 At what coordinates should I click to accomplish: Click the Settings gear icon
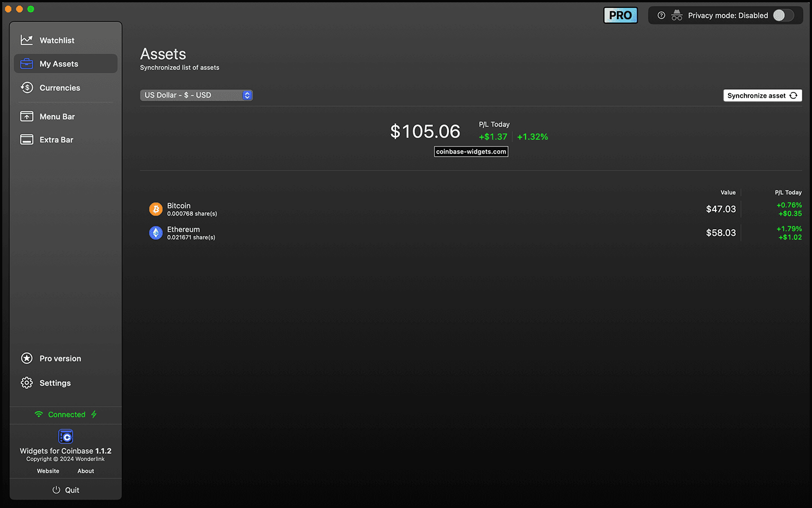click(27, 383)
